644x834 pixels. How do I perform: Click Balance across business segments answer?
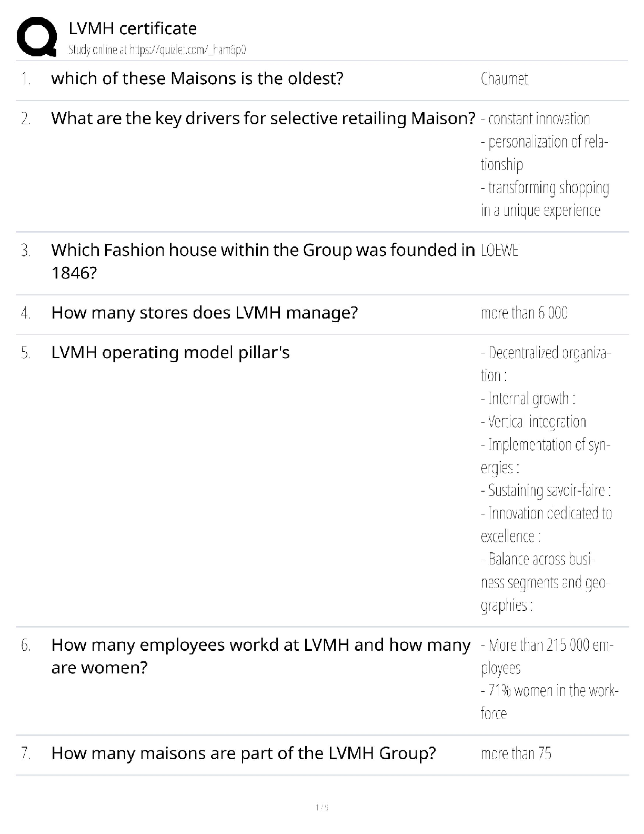click(542, 560)
